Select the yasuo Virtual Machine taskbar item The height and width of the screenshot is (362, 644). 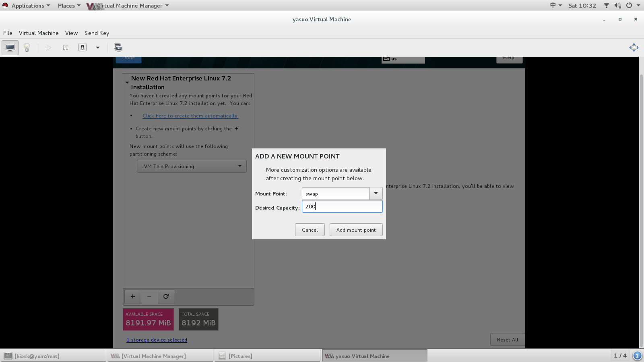tap(375, 356)
